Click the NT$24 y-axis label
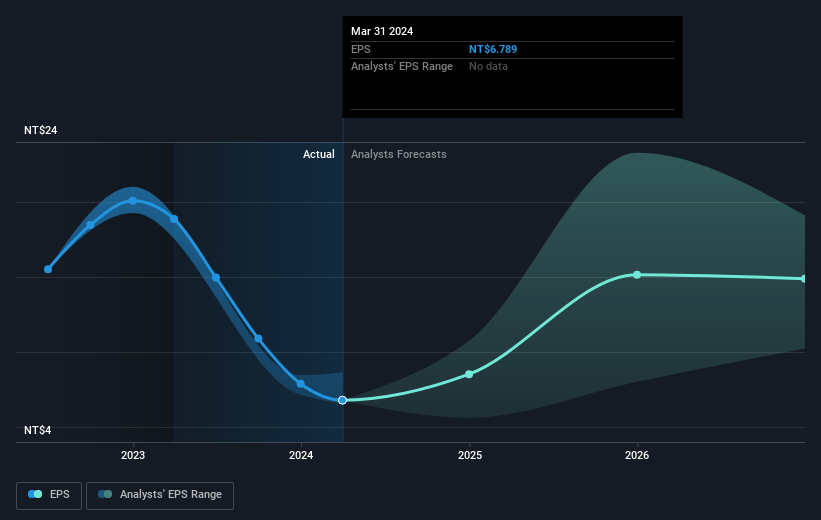 coord(40,130)
